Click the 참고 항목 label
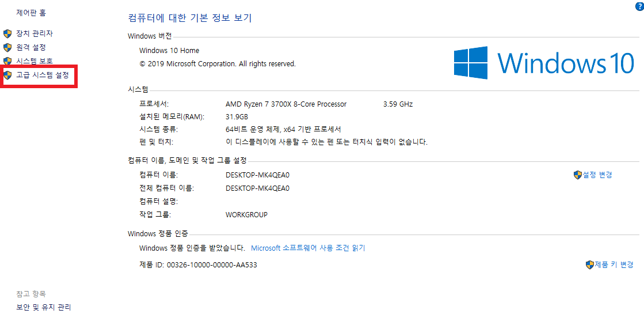The width and height of the screenshot is (644, 325). 31,294
